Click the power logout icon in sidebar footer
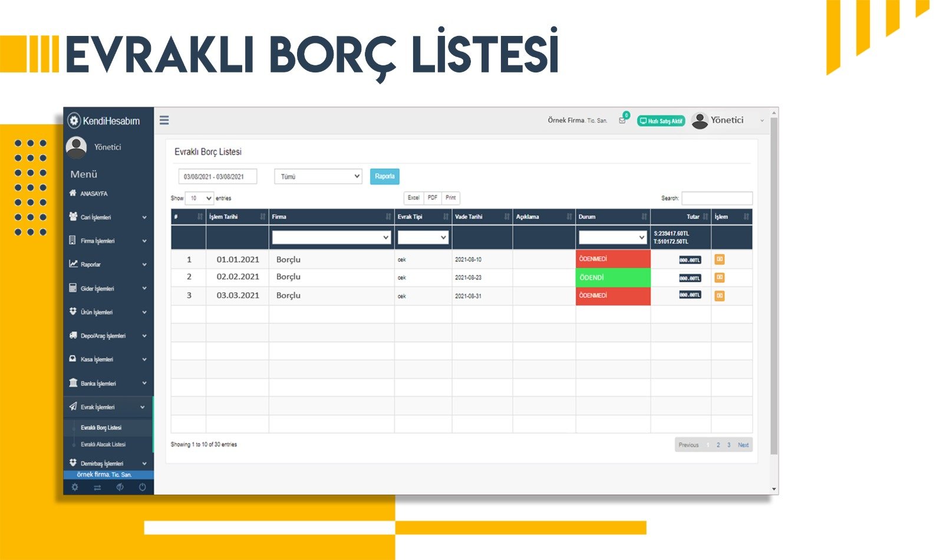 tap(142, 487)
